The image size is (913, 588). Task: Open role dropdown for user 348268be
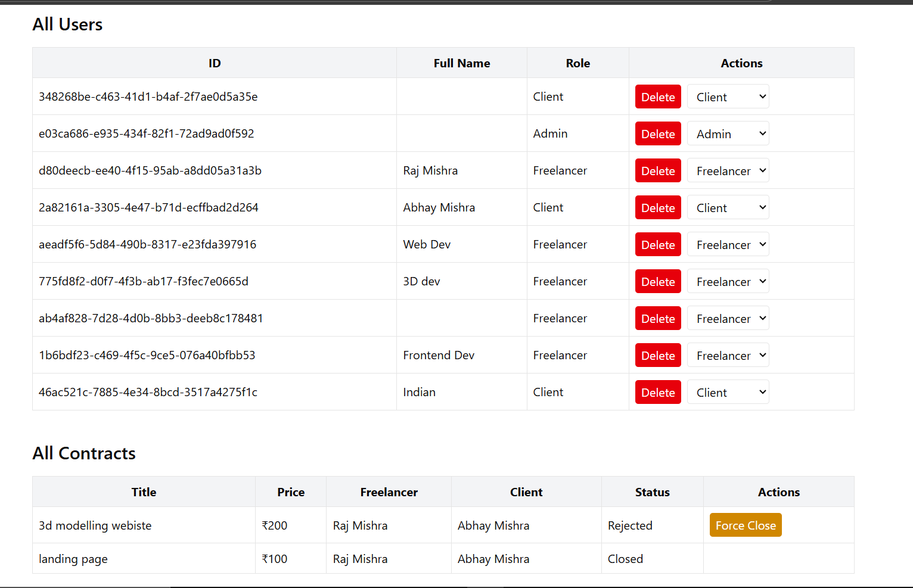[728, 97]
